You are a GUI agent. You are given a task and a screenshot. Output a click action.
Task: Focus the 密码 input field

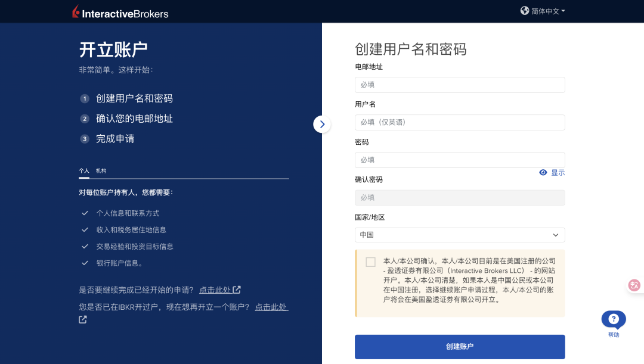460,160
